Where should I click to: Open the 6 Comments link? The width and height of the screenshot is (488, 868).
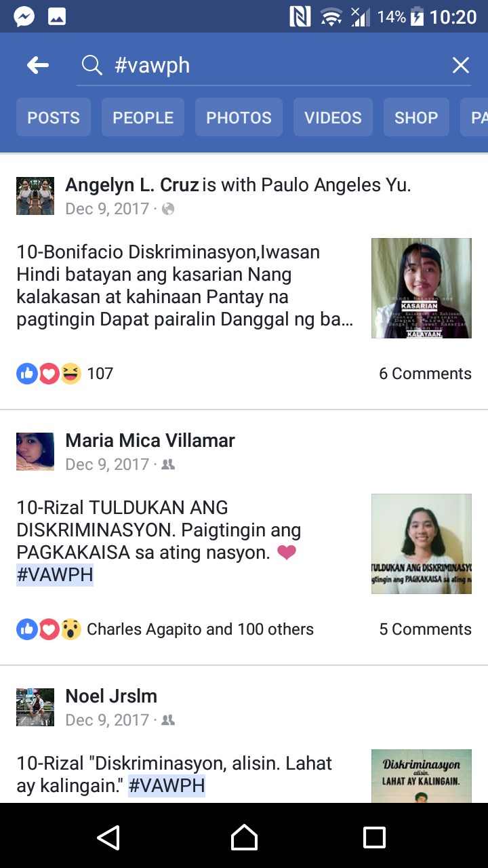pyautogui.click(x=425, y=373)
